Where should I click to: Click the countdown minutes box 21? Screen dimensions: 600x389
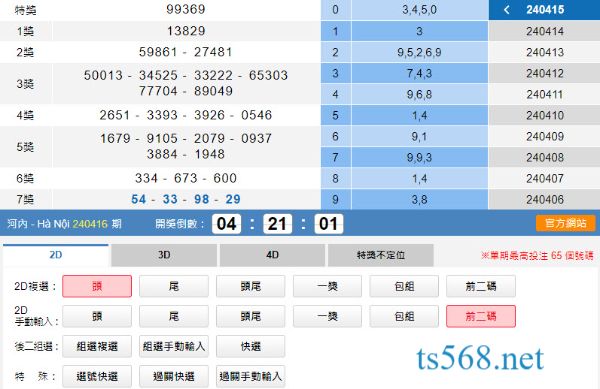point(277,224)
